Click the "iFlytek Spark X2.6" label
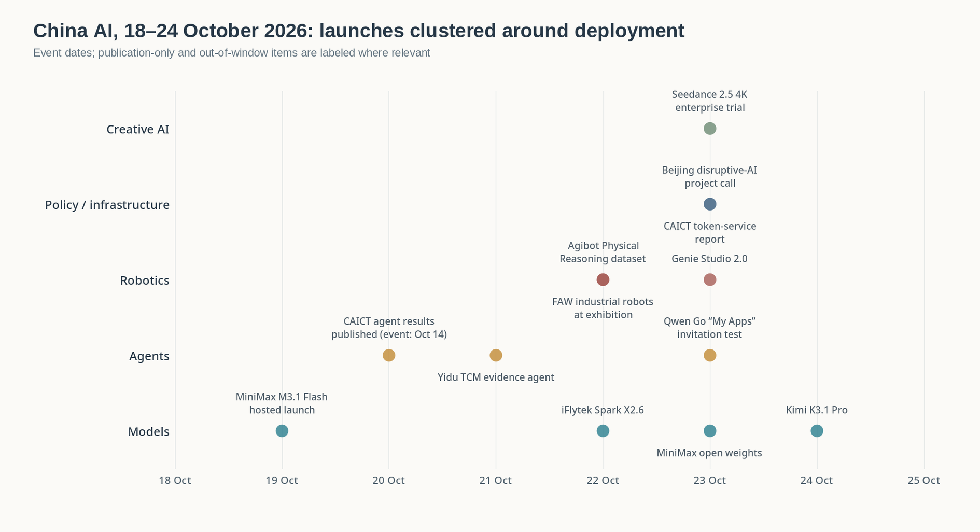This screenshot has width=980, height=532. click(603, 410)
